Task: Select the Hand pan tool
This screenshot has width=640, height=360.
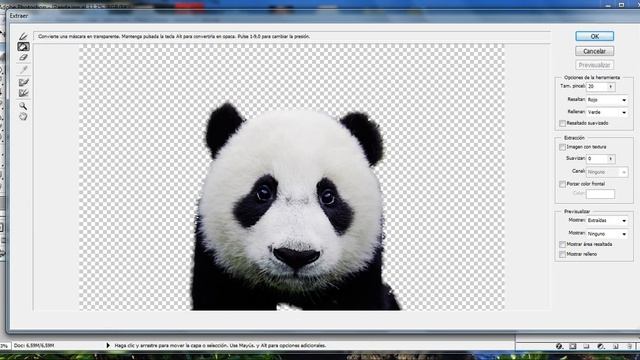Action: (23, 117)
